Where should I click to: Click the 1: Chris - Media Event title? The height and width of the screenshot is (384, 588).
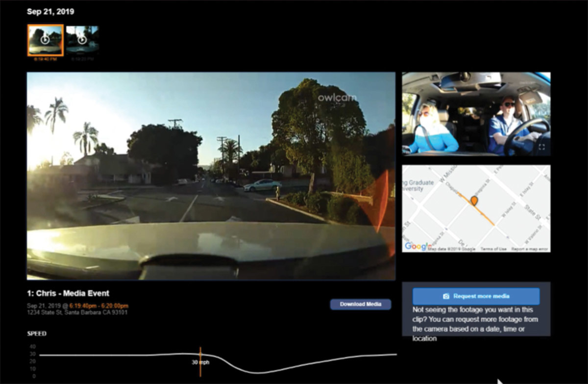click(68, 293)
